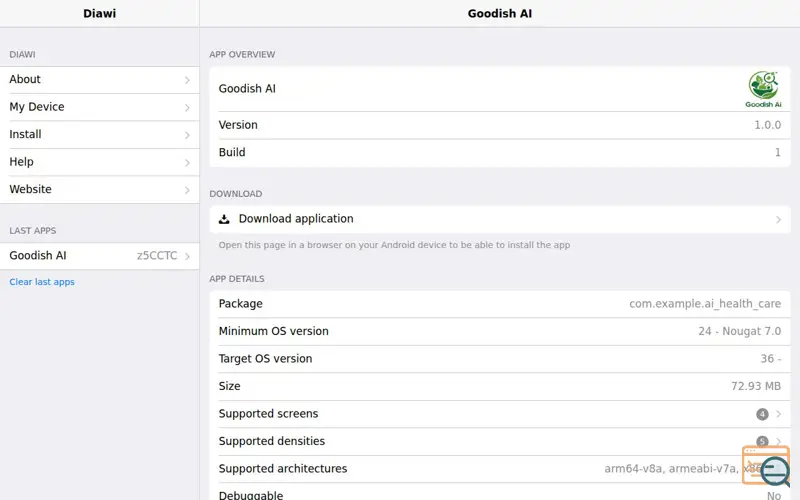Image resolution: width=800 pixels, height=500 pixels.
Task: Click Download application row
Action: (499, 219)
